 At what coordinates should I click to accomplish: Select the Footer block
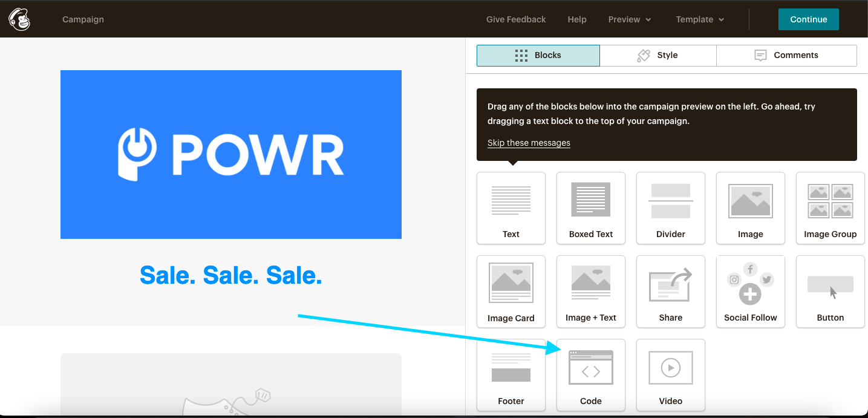pyautogui.click(x=511, y=375)
